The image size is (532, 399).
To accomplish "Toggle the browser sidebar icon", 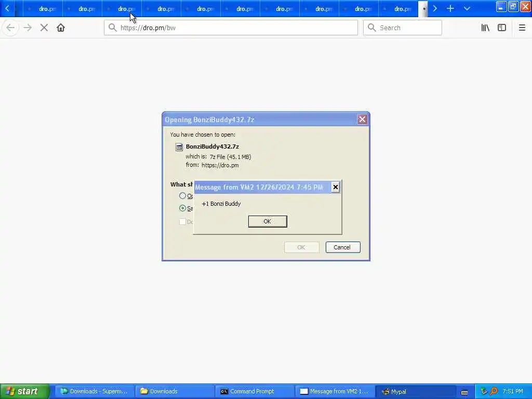I will pos(502,28).
